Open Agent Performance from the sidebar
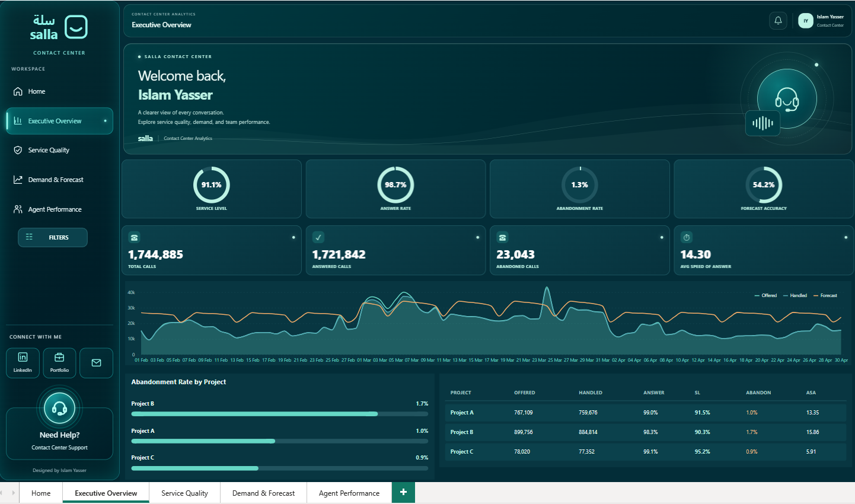Screen dimensions: 855x504 coord(59,209)
